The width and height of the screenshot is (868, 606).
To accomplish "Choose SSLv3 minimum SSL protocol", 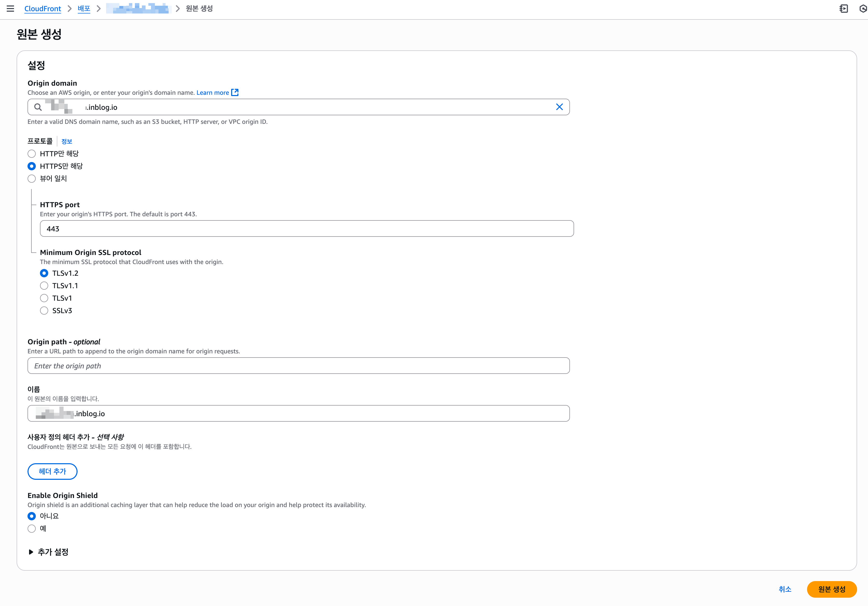I will [44, 311].
